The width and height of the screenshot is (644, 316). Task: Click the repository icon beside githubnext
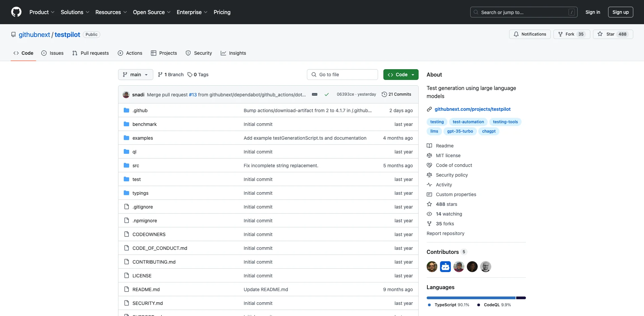pos(13,35)
